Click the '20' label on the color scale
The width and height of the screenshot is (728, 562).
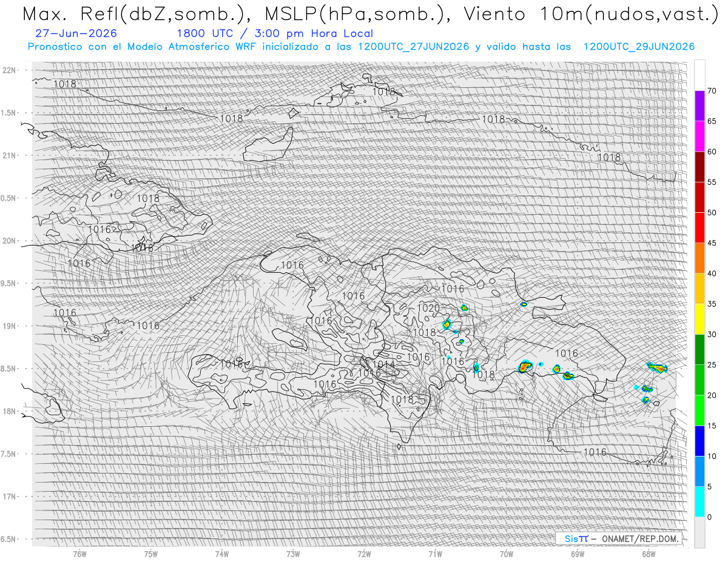click(712, 395)
